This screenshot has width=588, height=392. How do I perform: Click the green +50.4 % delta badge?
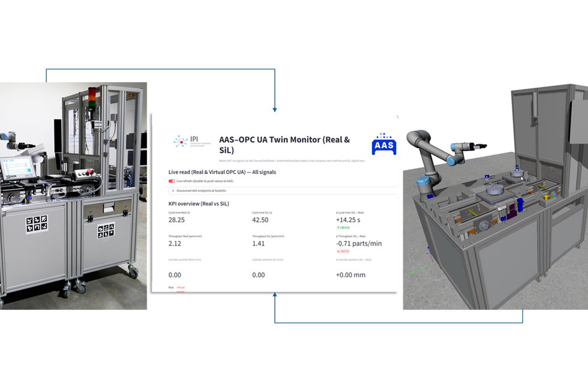(343, 228)
